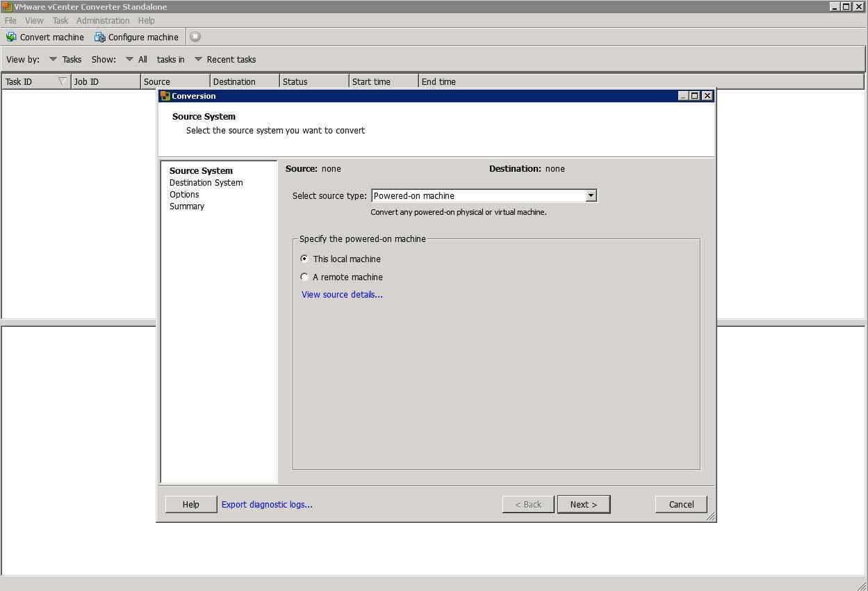Expand the View by Tasks dropdown

pos(54,59)
